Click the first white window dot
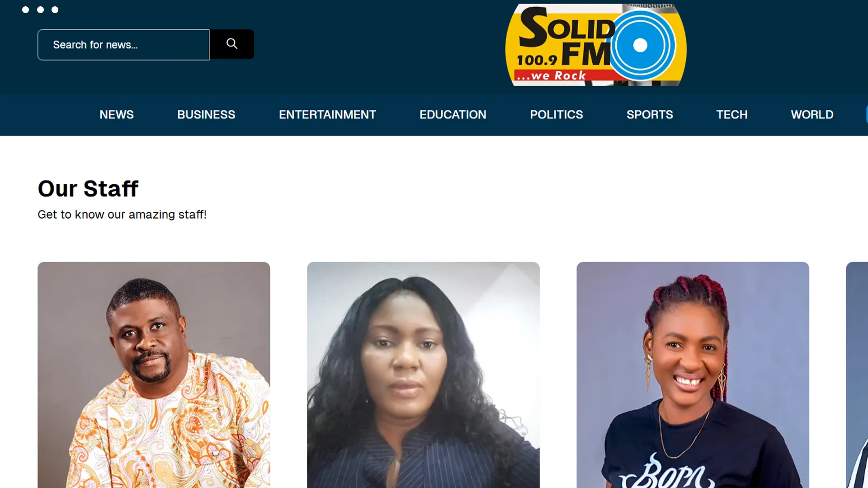This screenshot has height=488, width=868. [x=26, y=9]
